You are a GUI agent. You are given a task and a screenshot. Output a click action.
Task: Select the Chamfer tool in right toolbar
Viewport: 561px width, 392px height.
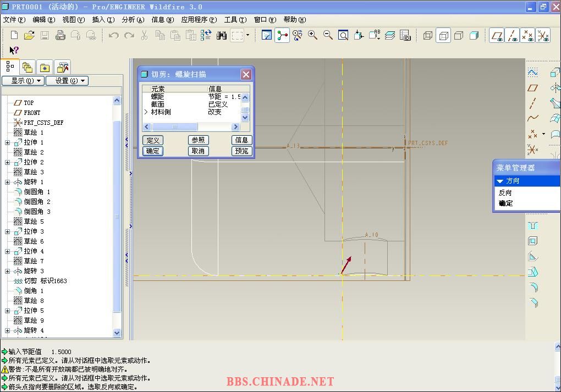533,302
